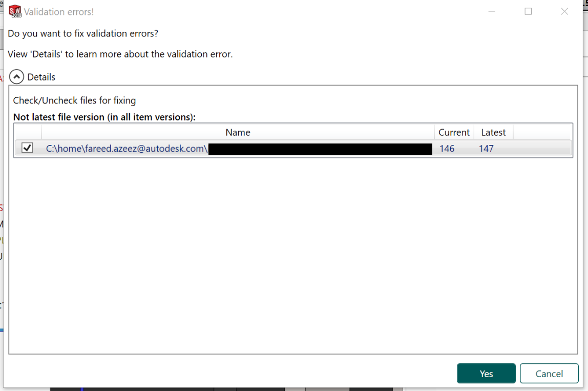The height and width of the screenshot is (391, 588).
Task: Click Cancel to dismiss the dialog
Action: 549,373
